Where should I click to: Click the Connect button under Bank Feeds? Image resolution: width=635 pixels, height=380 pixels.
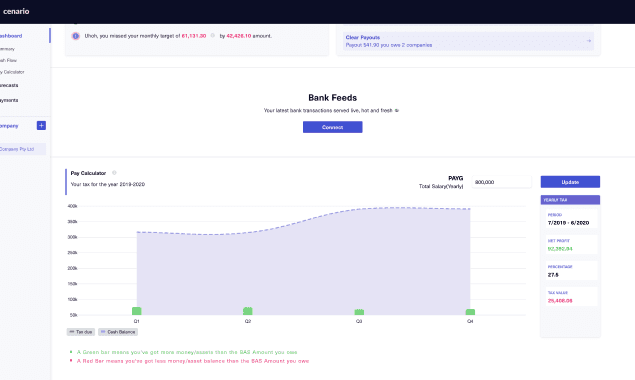(x=332, y=127)
